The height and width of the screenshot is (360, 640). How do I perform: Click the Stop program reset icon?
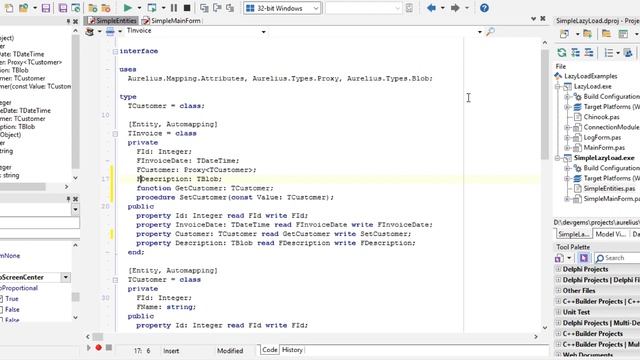[187, 8]
